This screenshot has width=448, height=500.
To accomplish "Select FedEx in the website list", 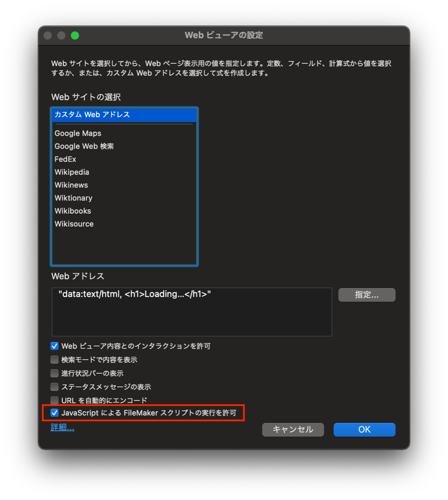I will [124, 159].
